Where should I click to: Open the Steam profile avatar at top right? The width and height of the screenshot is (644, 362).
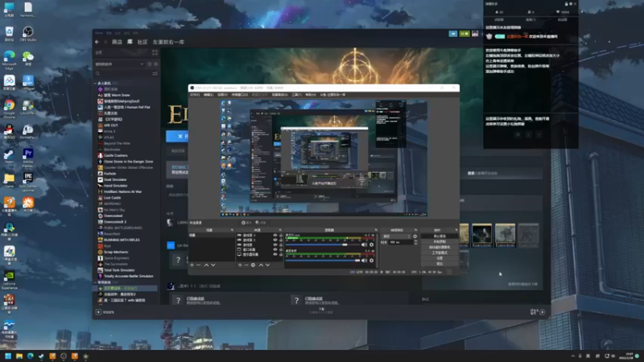pos(475,34)
